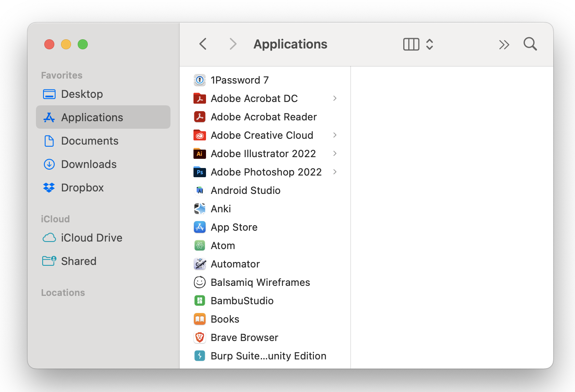The image size is (575, 392).
Task: Expand Adobe Acrobat DC folder chevron
Action: click(335, 98)
